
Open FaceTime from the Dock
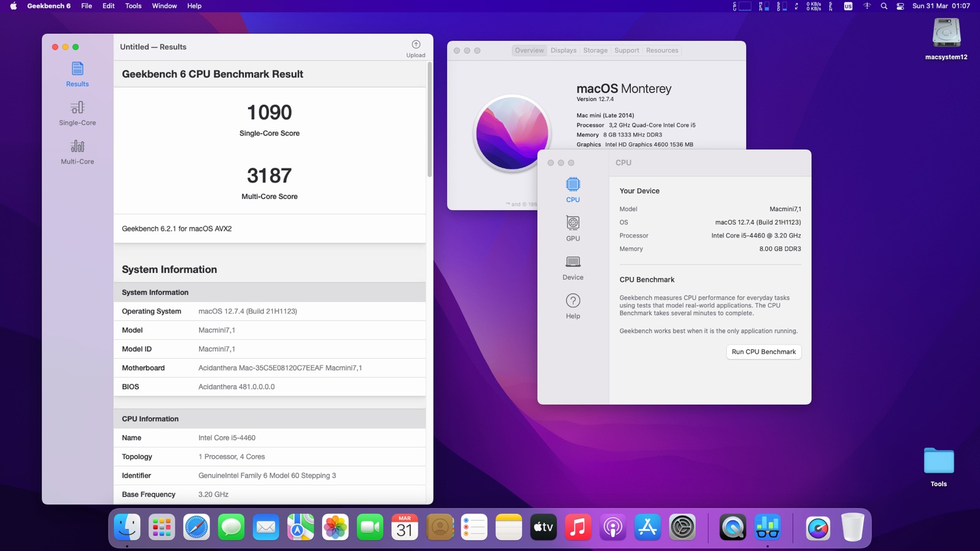click(x=370, y=527)
